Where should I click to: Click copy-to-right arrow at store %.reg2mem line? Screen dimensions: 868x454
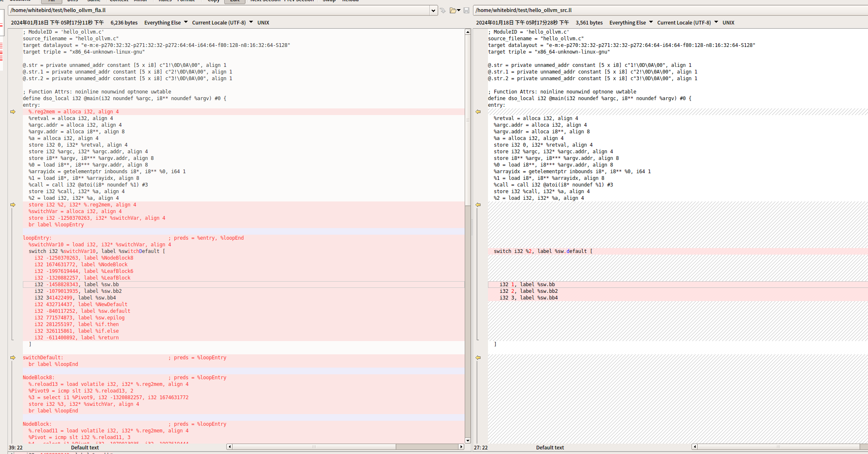tap(13, 205)
